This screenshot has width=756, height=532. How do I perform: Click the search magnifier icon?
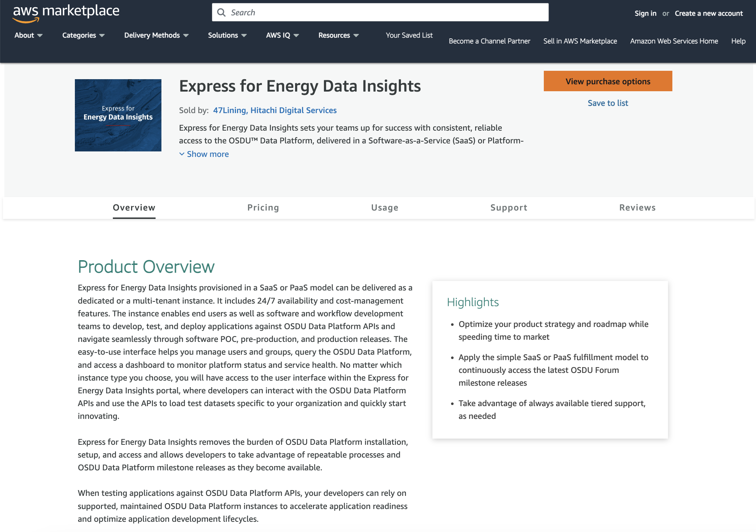221,12
